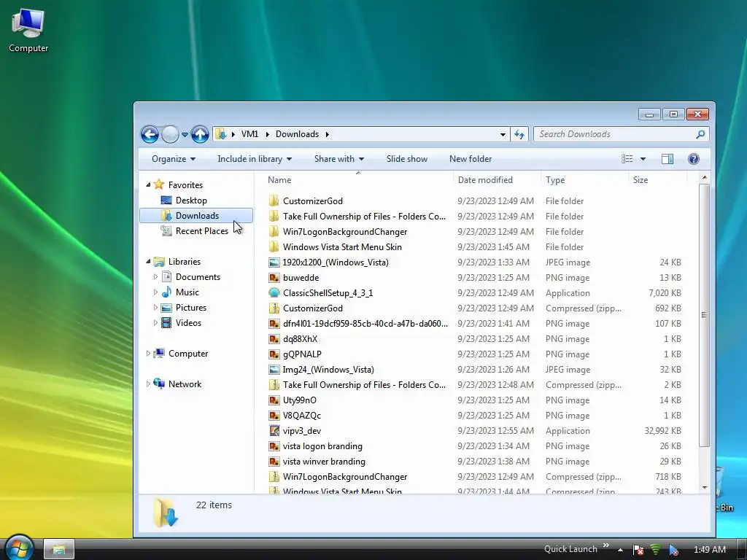Select the dfn4l01-19dcf959 PNG file
747x560 pixels.
coord(365,323)
